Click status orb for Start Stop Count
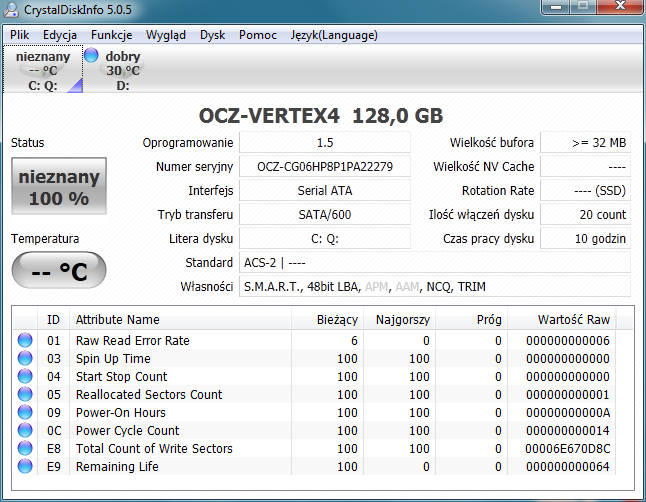Screen dimensions: 646x502 [25, 376]
